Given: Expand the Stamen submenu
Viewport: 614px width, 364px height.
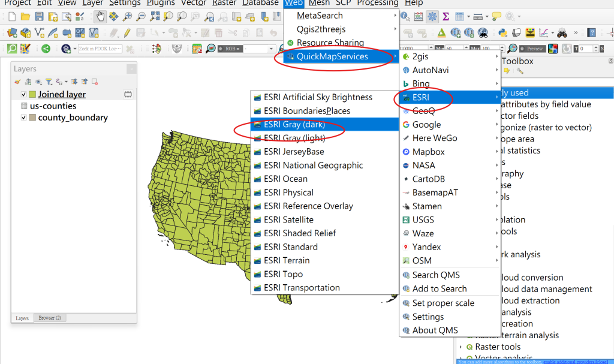Looking at the screenshot, I should point(450,206).
